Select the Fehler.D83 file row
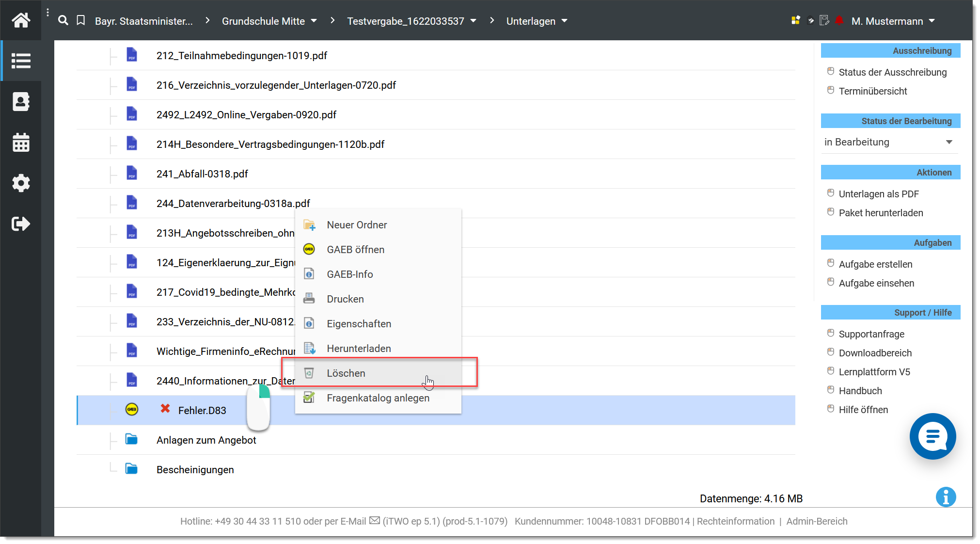 436,410
